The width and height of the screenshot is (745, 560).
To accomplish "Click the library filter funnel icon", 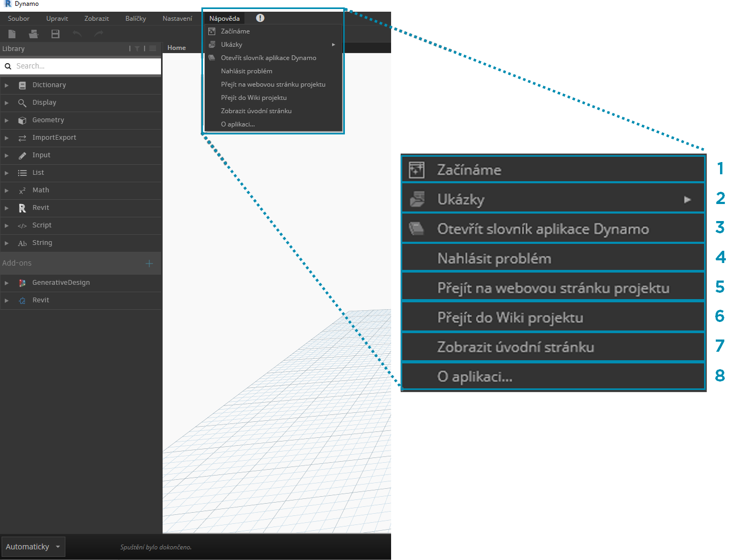I will pyautogui.click(x=137, y=48).
